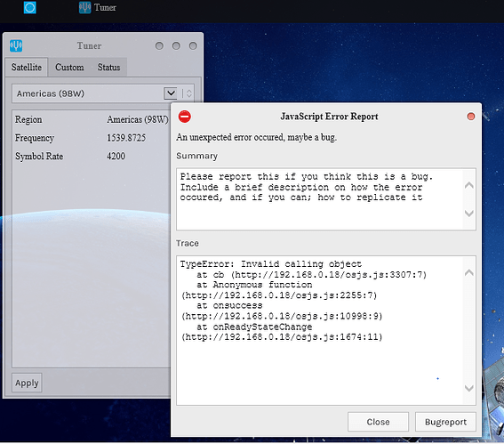
Task: Click the Bugreport button
Action: [x=445, y=422]
